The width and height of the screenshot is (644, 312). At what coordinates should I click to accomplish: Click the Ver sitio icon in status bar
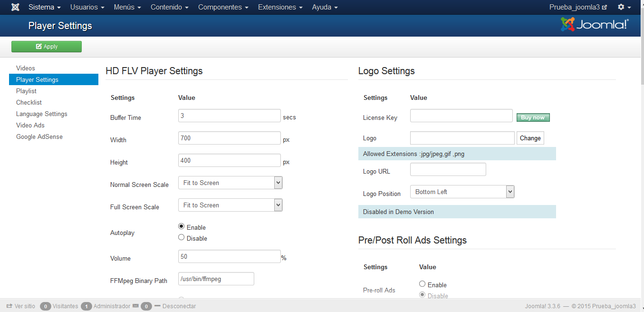(x=10, y=306)
